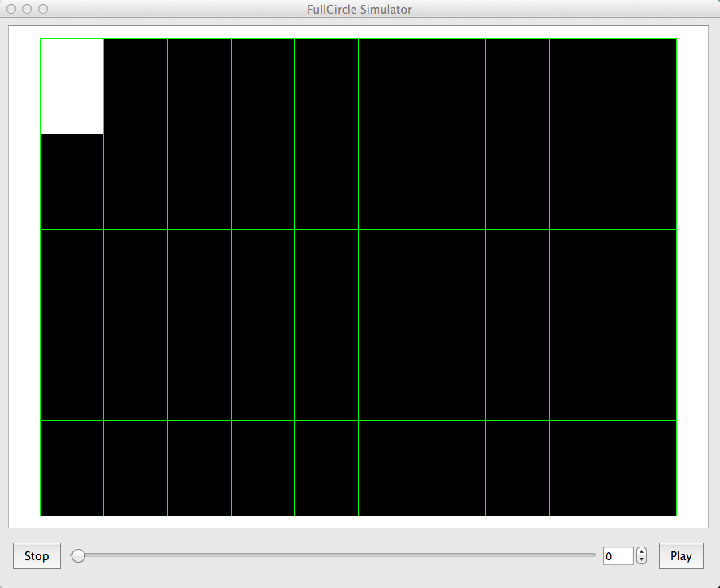Decrement frame number with down arrow

click(641, 560)
